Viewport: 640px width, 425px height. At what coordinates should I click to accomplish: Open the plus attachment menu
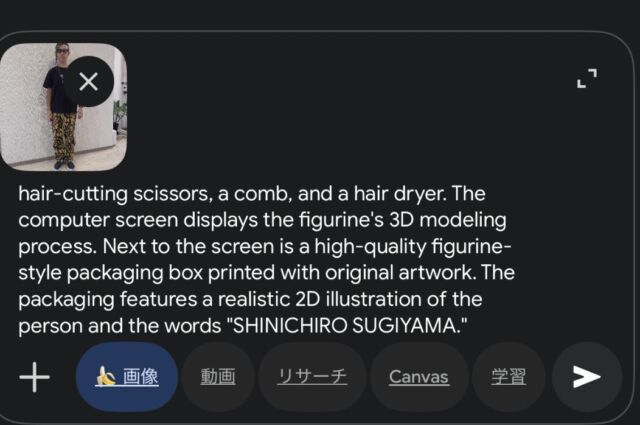(35, 377)
